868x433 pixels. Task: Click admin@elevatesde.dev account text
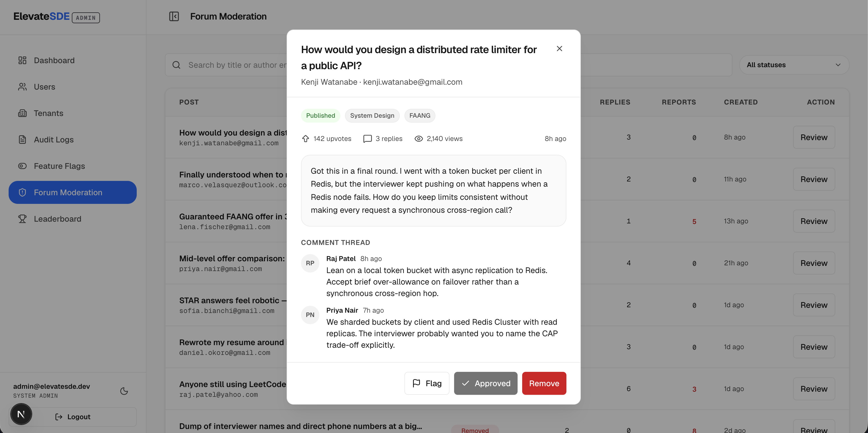click(x=51, y=386)
